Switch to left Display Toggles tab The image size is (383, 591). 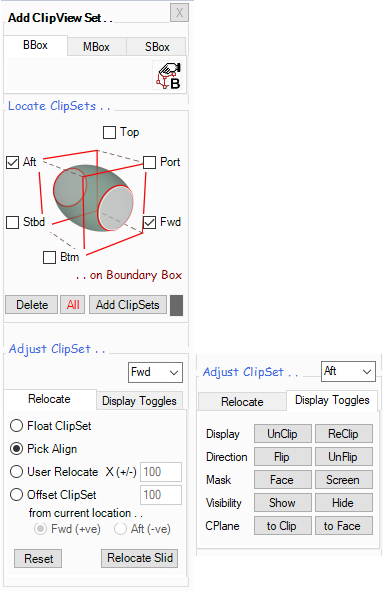(x=139, y=401)
